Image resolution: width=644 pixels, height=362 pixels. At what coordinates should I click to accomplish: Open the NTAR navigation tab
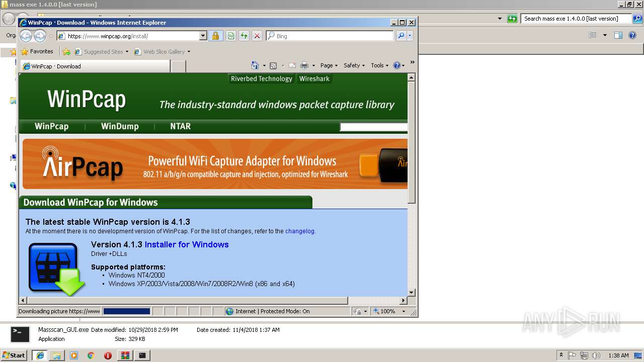(180, 126)
